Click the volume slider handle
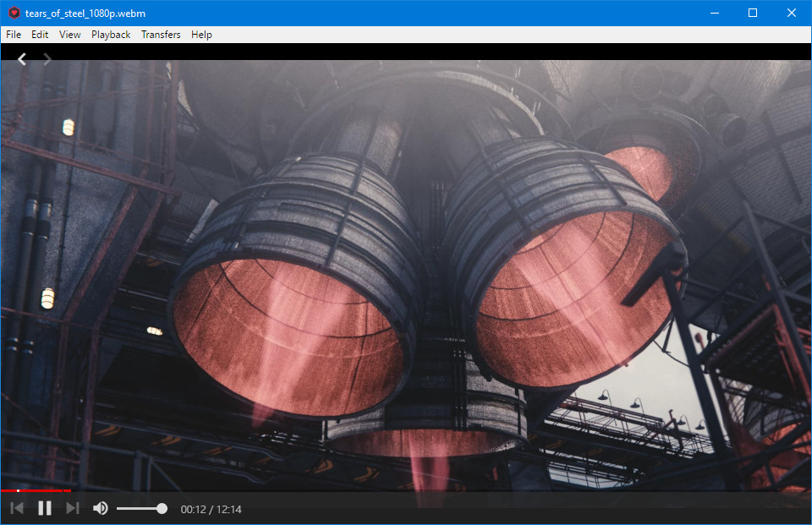Viewport: 812px width, 525px height. (162, 509)
